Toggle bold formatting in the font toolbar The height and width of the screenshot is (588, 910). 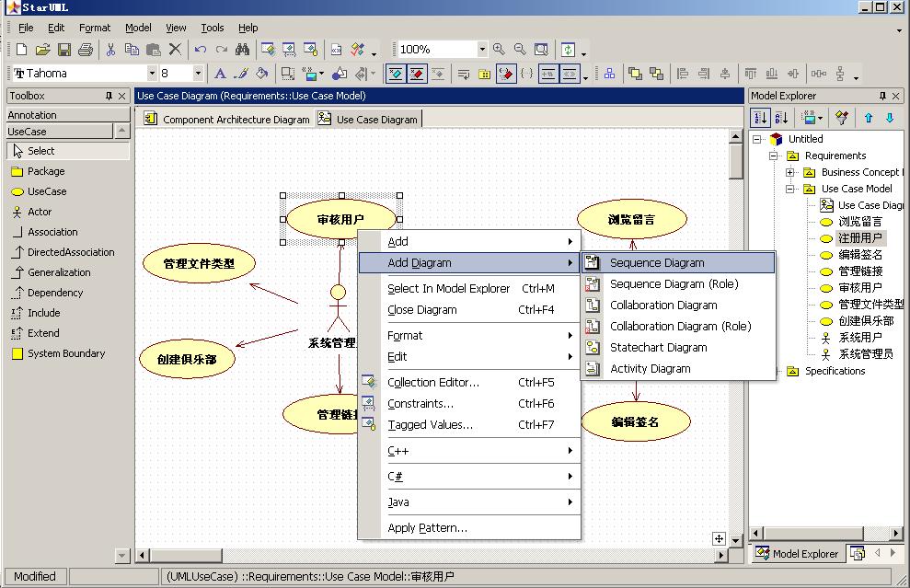(x=221, y=73)
